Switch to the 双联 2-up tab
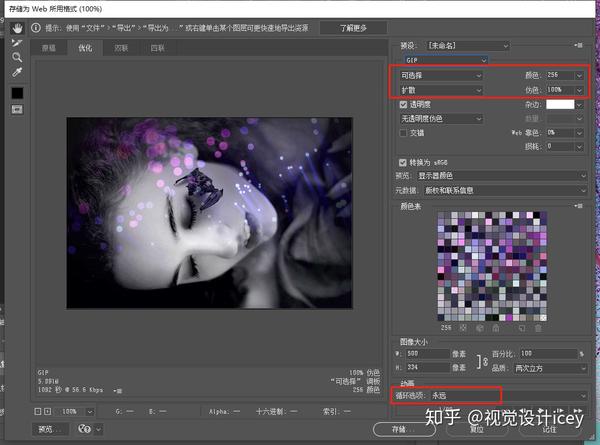Viewport: 600px width, 445px height. (121, 48)
